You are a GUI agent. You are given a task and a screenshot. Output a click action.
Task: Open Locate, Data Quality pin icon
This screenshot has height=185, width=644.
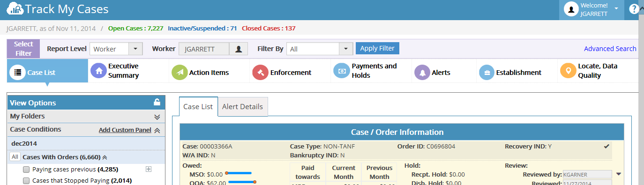point(568,71)
